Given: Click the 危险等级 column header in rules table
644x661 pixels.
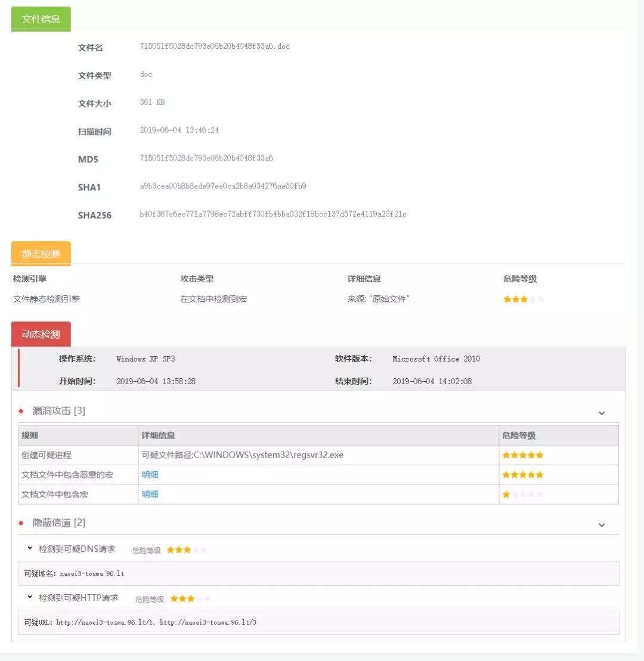Looking at the screenshot, I should pyautogui.click(x=519, y=435).
